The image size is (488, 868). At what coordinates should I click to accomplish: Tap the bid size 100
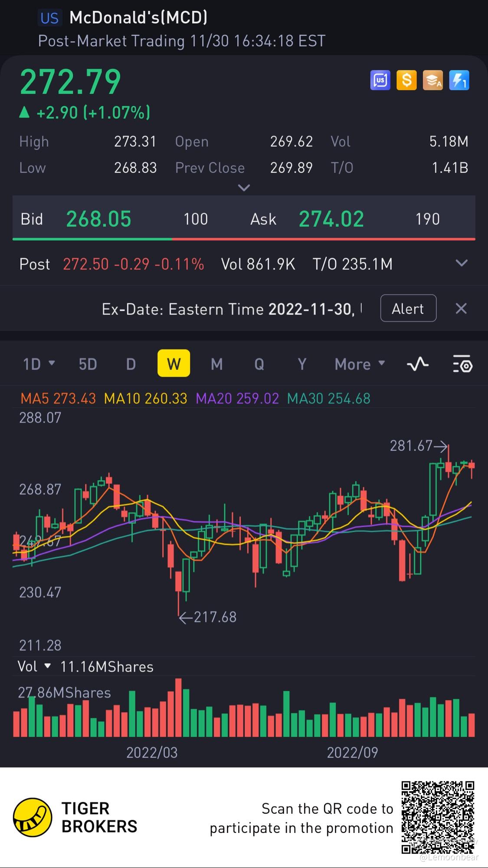click(196, 219)
